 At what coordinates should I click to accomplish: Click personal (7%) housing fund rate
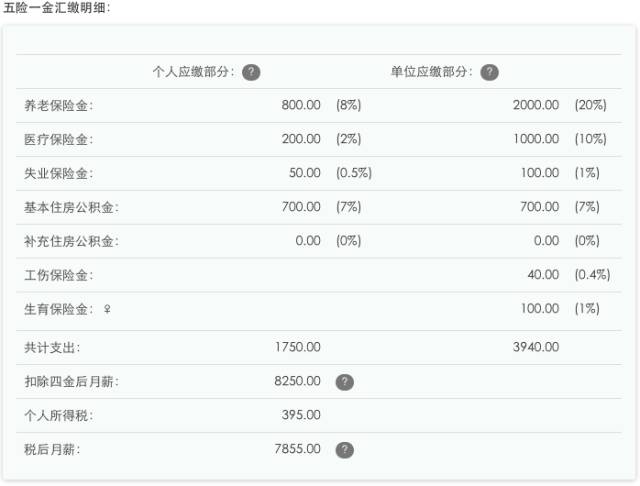coord(349,206)
